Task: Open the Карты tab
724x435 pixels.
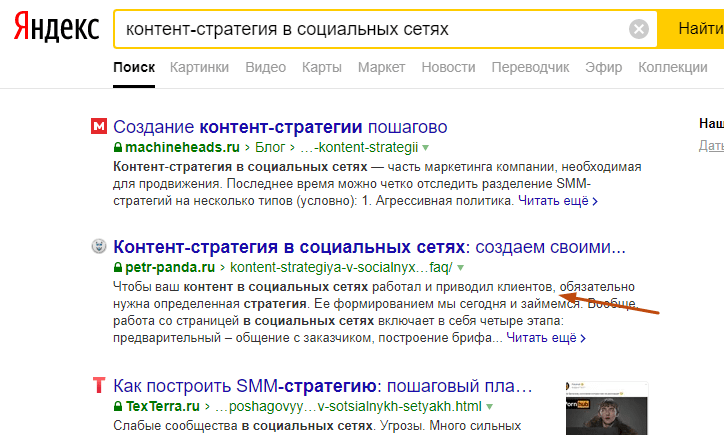Action: 322,67
